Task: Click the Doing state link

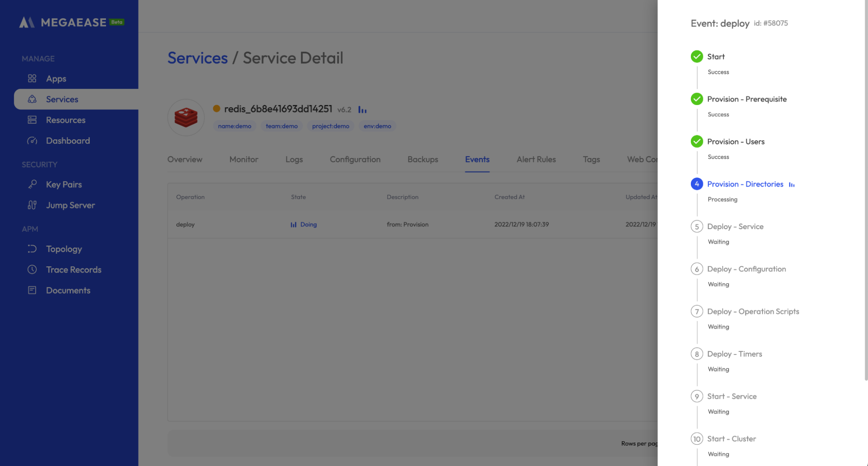Action: [308, 224]
